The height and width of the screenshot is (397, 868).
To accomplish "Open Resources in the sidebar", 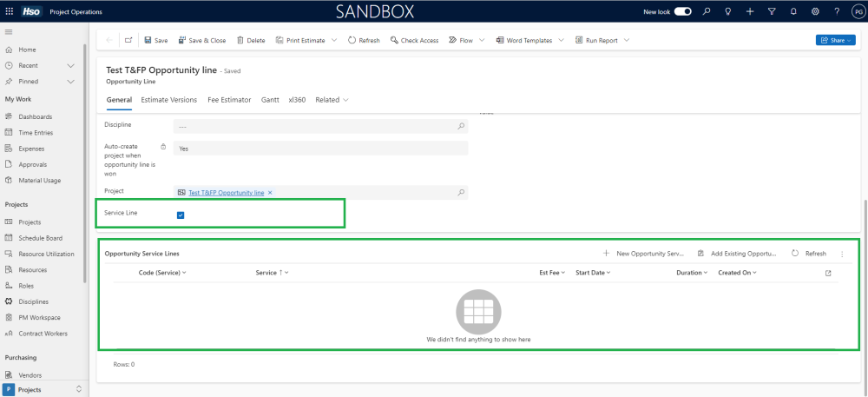I will tap(33, 270).
